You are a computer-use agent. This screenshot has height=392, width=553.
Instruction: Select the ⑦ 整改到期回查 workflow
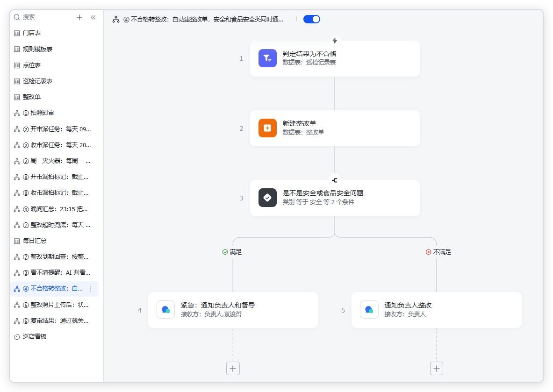coord(55,257)
